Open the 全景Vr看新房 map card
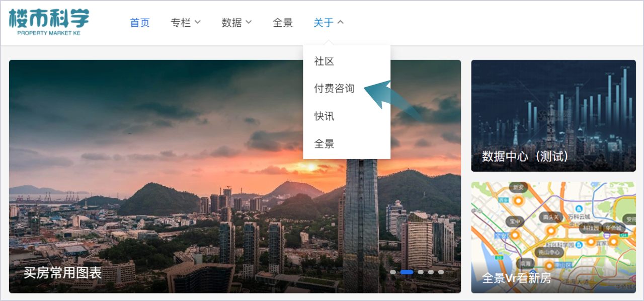Screen dimensions: 644x301 coord(553,238)
